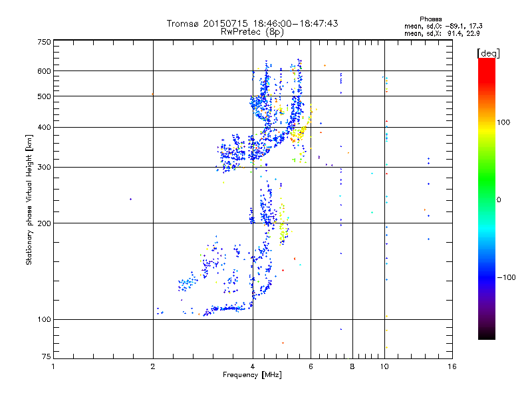Click the isolated purple data point near 1.7 MHz
532x399 pixels.
(x=131, y=199)
